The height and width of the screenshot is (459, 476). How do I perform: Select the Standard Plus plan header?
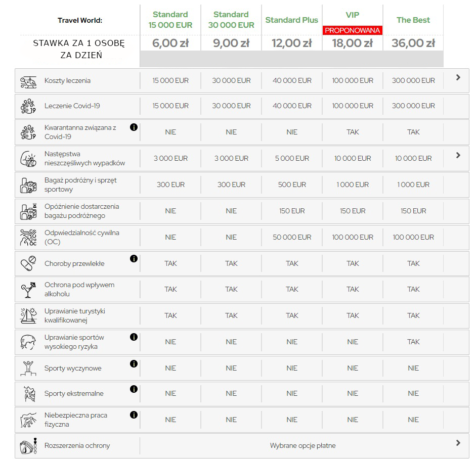(292, 20)
